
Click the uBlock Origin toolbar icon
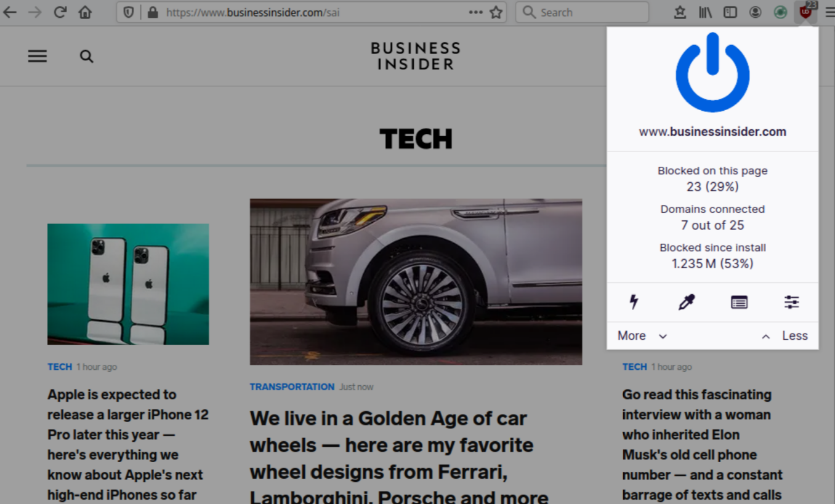pos(805,12)
